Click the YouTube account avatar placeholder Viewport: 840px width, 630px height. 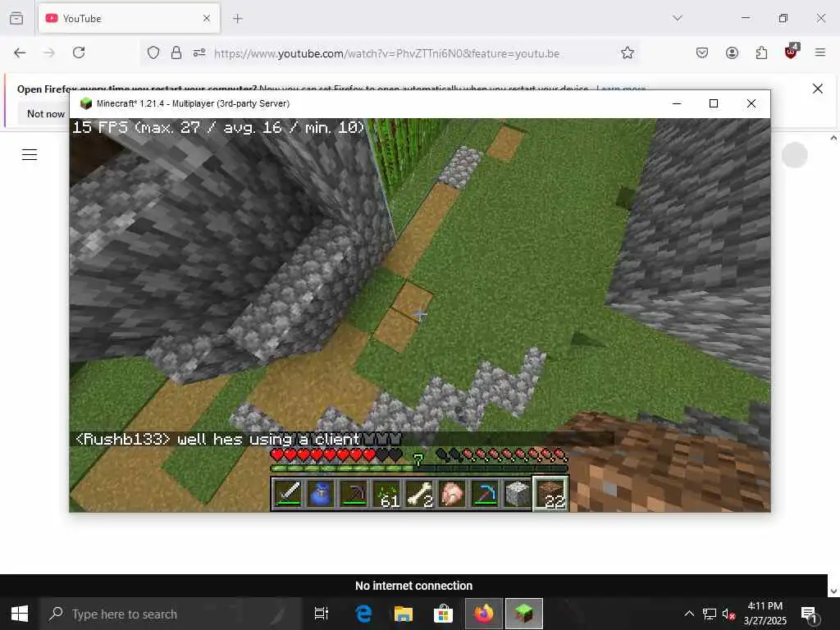coord(794,155)
